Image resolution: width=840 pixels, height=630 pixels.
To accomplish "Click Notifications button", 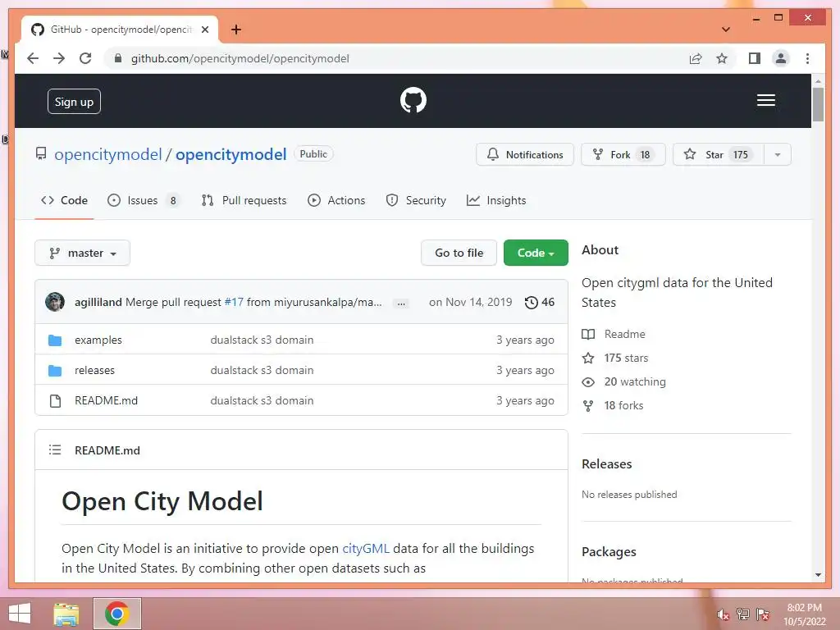I will coord(525,155).
